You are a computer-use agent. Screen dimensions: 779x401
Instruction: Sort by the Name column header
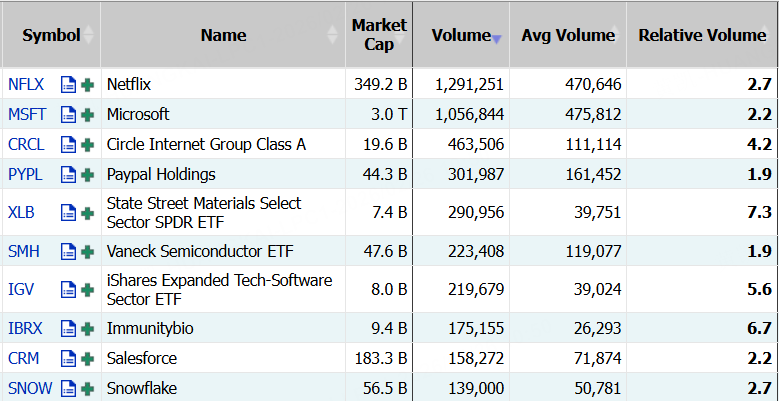pos(223,35)
